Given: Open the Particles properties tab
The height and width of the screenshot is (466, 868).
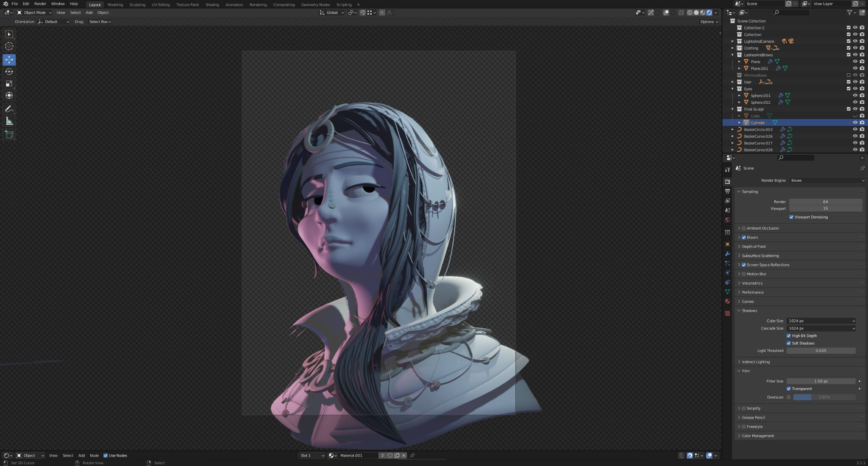Looking at the screenshot, I should point(727,263).
